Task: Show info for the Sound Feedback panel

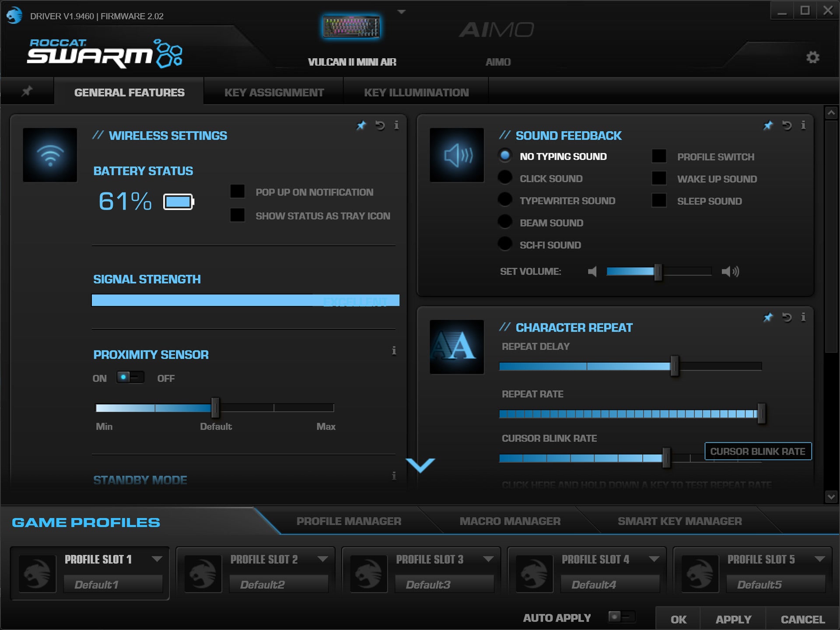Action: [803, 126]
